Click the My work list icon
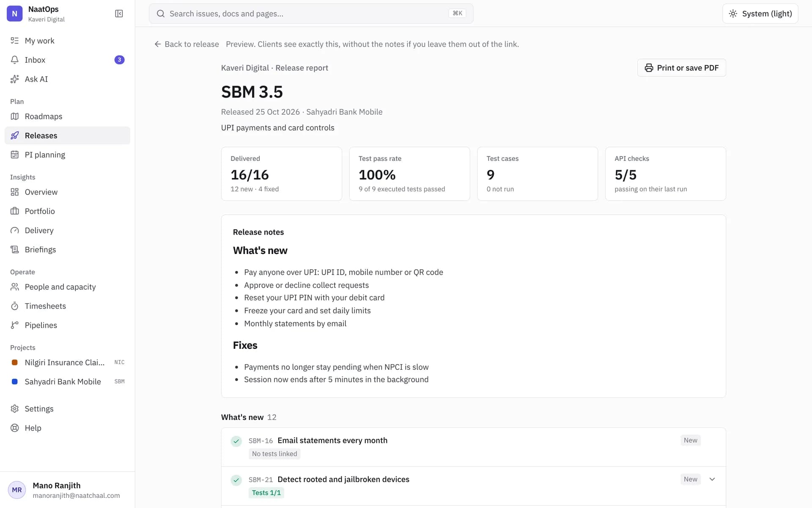Image resolution: width=812 pixels, height=508 pixels. point(14,41)
